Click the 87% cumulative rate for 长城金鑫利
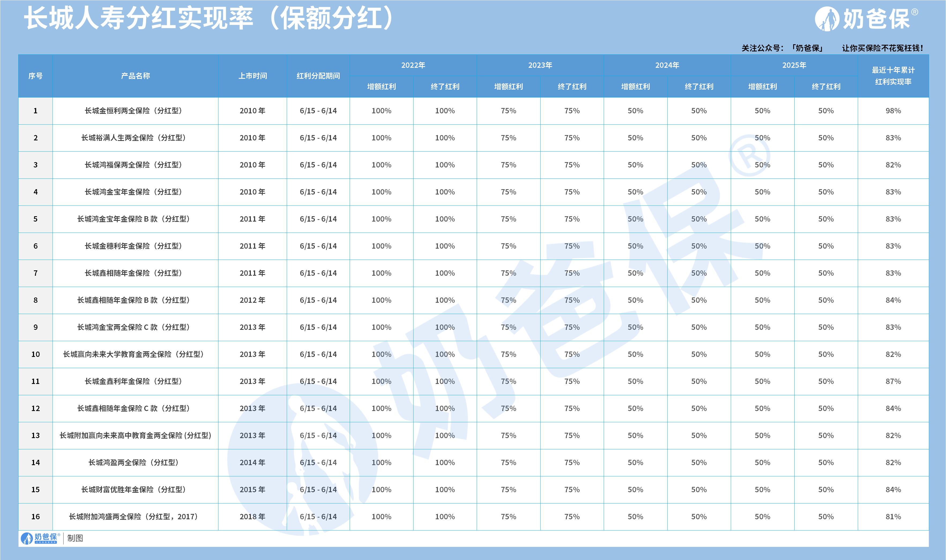Screen dimensions: 946x560 pos(893,381)
